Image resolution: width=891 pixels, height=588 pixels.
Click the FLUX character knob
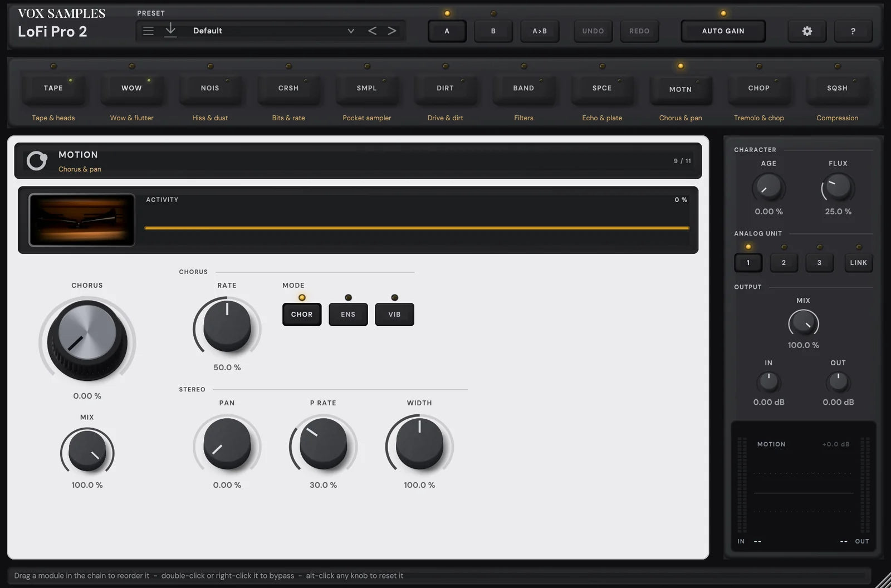click(x=838, y=188)
